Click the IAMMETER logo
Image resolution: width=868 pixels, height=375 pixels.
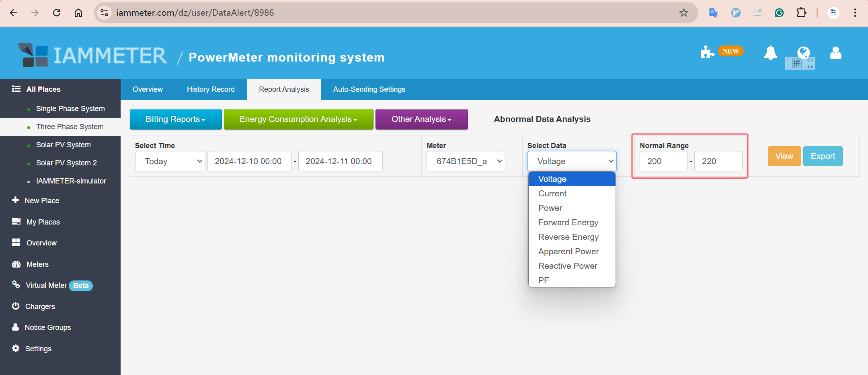tap(92, 55)
